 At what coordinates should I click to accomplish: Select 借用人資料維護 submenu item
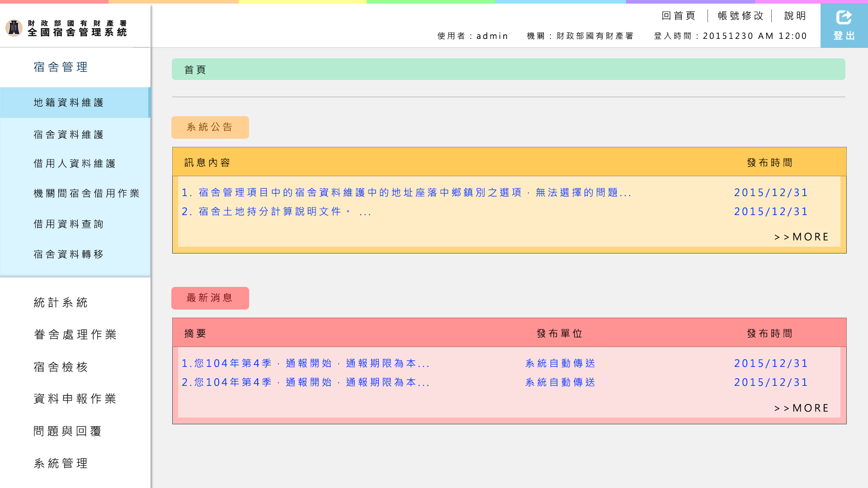click(x=75, y=164)
